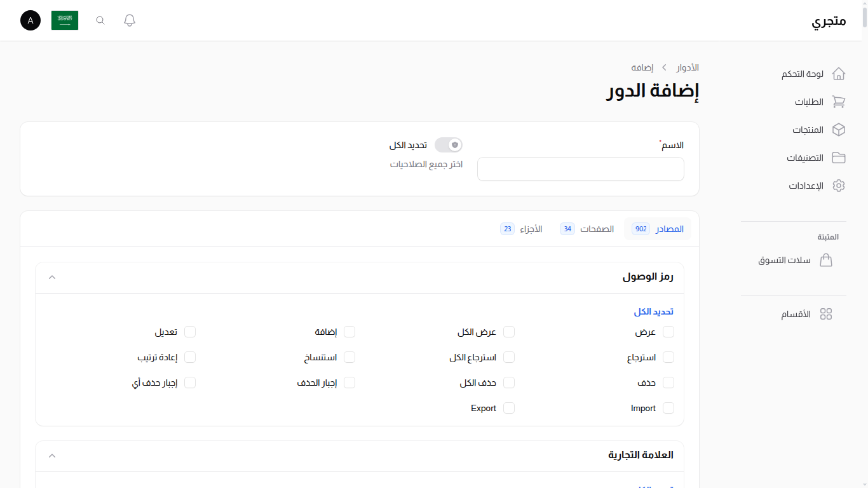The width and height of the screenshot is (868, 488).
Task: Open الإعدادات using the gear icon
Action: coord(839,186)
